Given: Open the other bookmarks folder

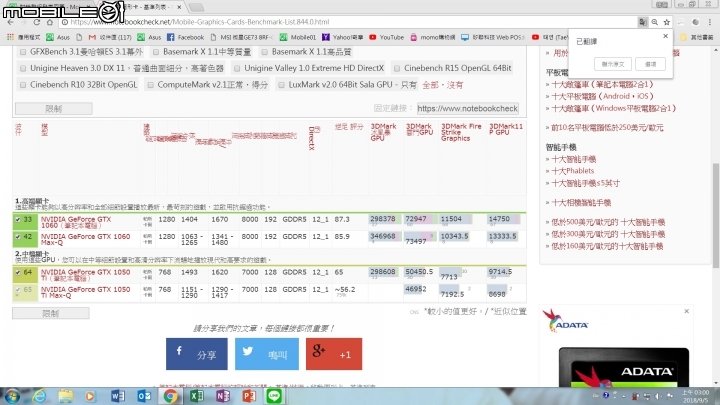Looking at the screenshot, I should click(x=698, y=37).
